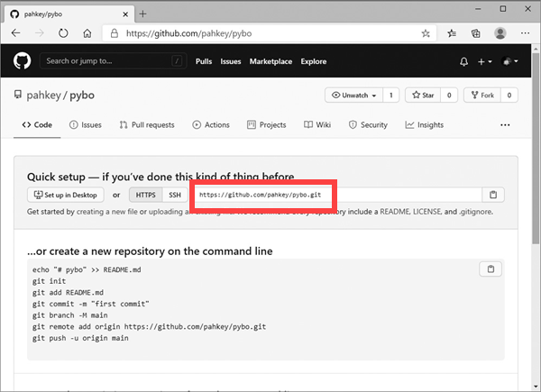Click the padlock site info icon
Viewport: 541px width, 392px height.
(x=115, y=33)
